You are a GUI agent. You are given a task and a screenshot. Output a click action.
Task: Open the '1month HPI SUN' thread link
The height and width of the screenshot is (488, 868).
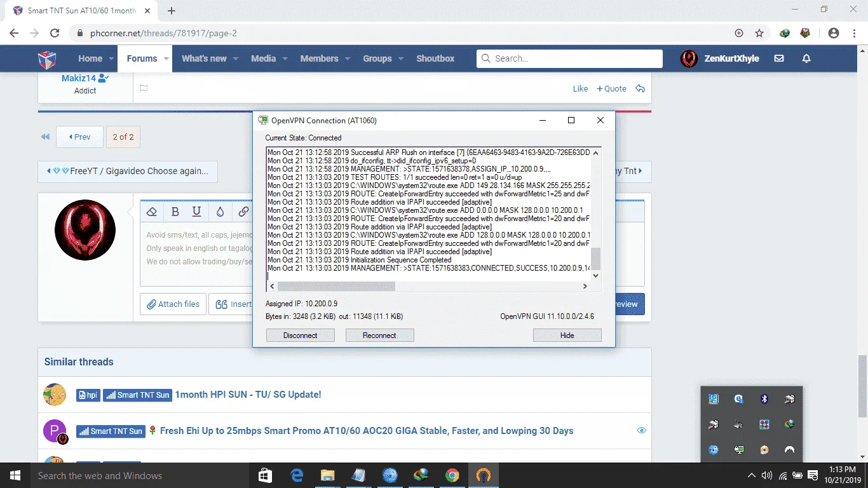[248, 395]
